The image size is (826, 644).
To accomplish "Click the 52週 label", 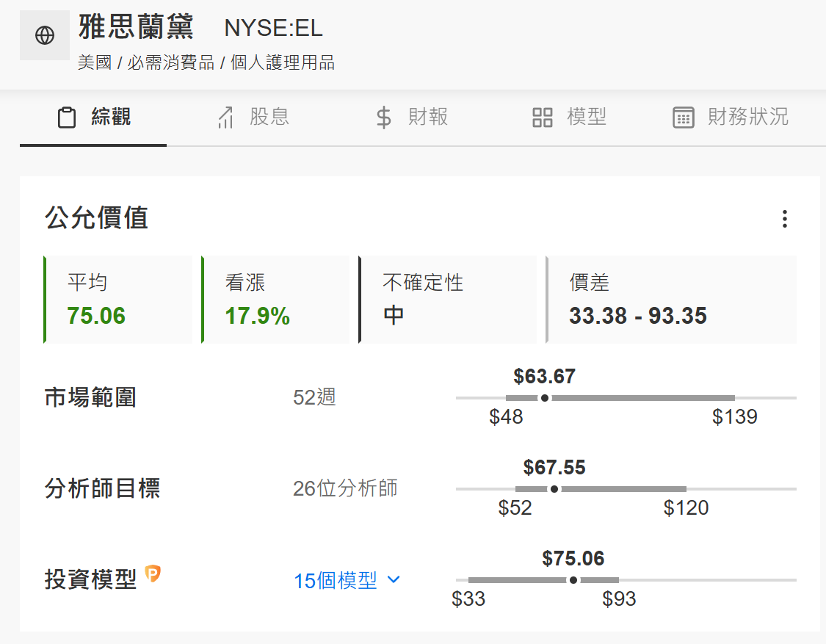I will [x=314, y=397].
